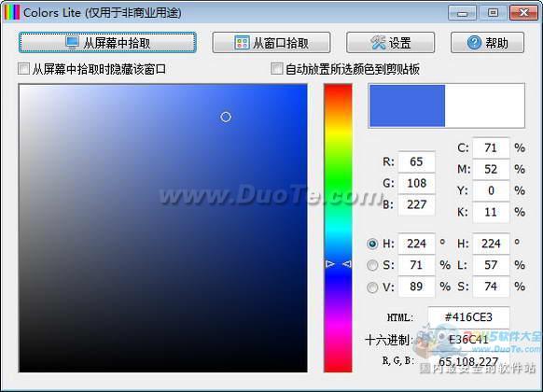Click the right arrow marker on hue bar
543x392 pixels.
pyautogui.click(x=347, y=264)
